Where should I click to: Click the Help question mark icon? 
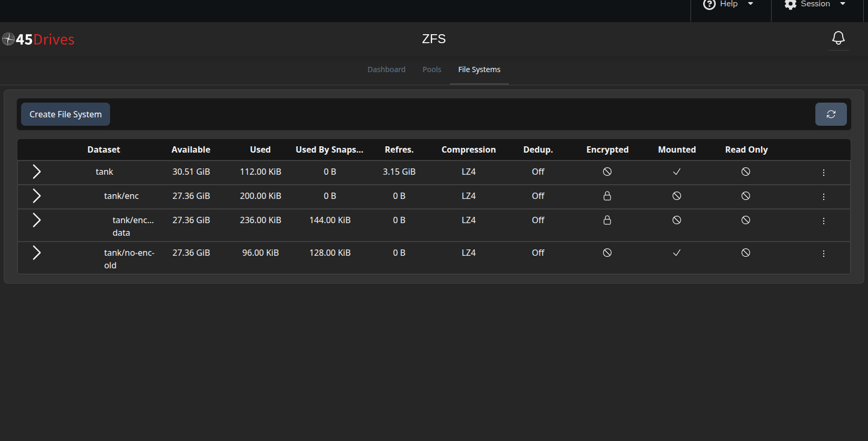[x=709, y=4]
